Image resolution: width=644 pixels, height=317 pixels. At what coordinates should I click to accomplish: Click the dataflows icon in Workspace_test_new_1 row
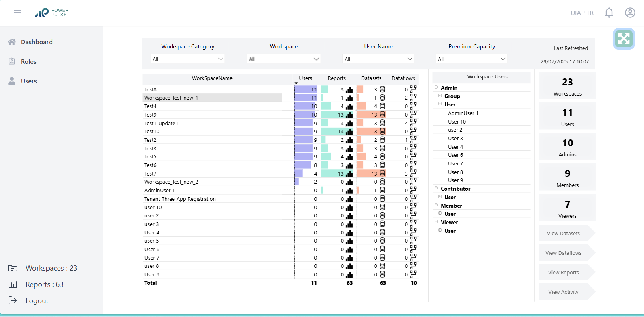(x=413, y=98)
